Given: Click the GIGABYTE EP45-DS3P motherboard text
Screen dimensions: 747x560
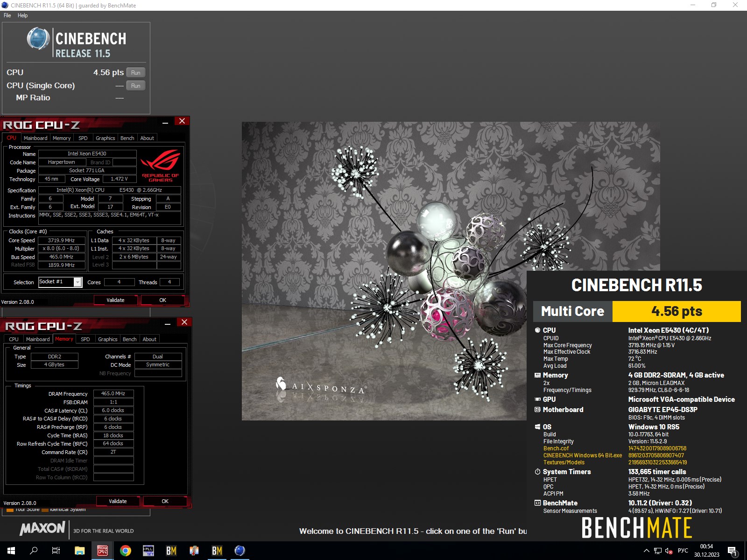Looking at the screenshot, I should click(663, 410).
